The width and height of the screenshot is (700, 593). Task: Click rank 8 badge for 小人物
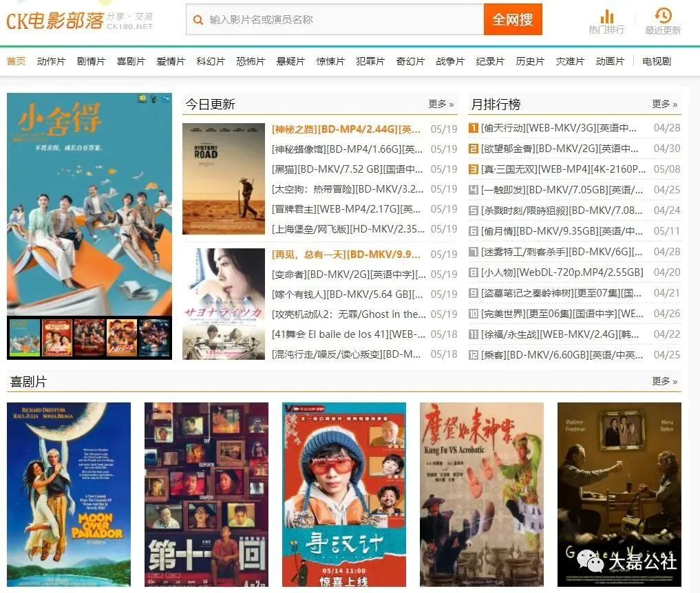pos(474,272)
